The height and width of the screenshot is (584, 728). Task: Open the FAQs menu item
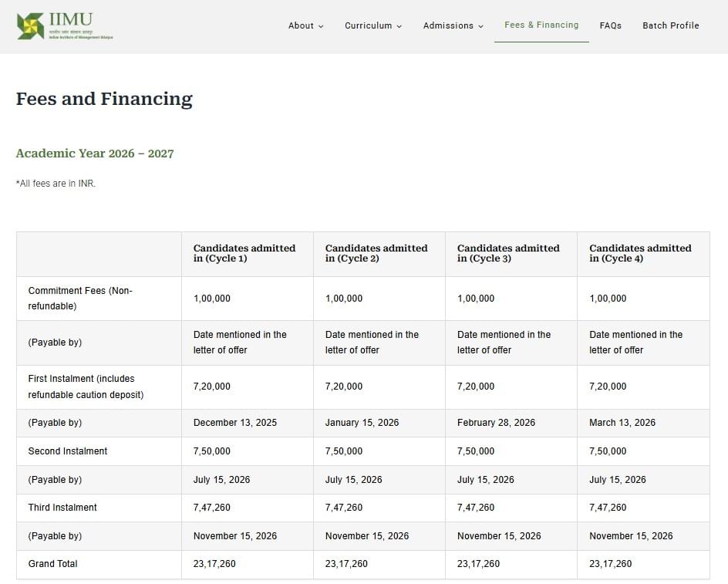tap(610, 25)
